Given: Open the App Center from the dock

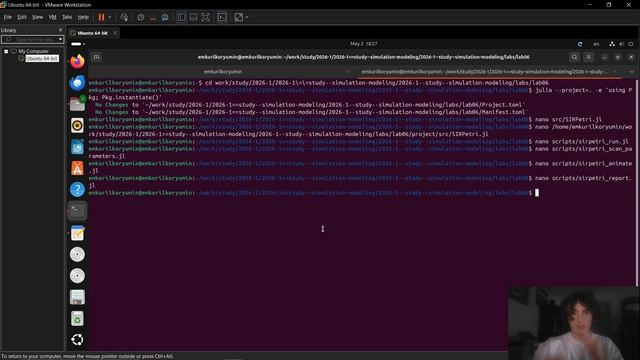Looking at the screenshot, I should click(x=77, y=168).
